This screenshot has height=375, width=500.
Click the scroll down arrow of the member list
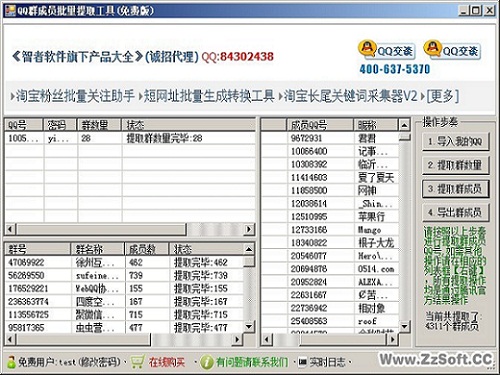pos(404,326)
